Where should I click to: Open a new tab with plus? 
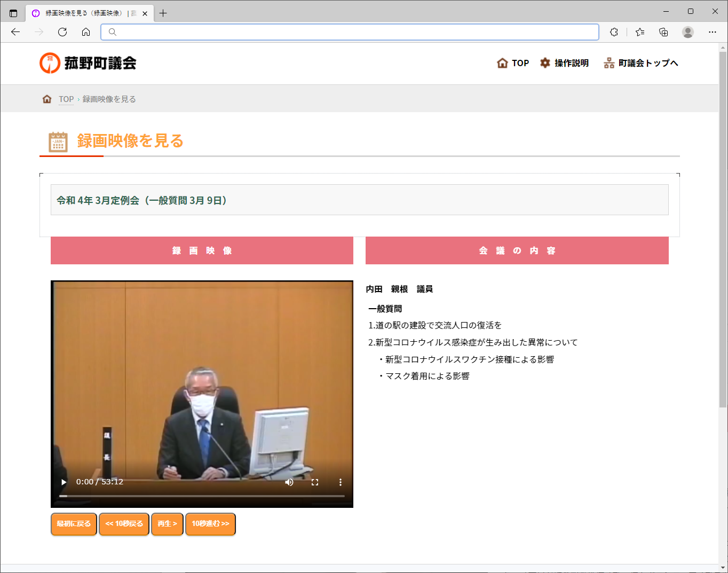pyautogui.click(x=163, y=13)
